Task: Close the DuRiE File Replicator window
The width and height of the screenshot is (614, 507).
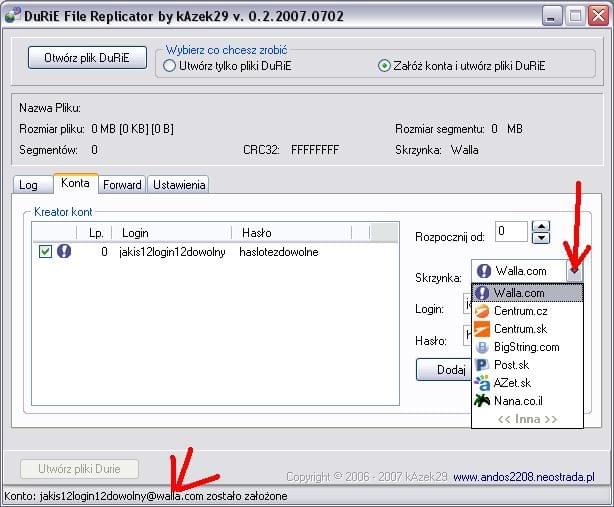Action: 599,16
